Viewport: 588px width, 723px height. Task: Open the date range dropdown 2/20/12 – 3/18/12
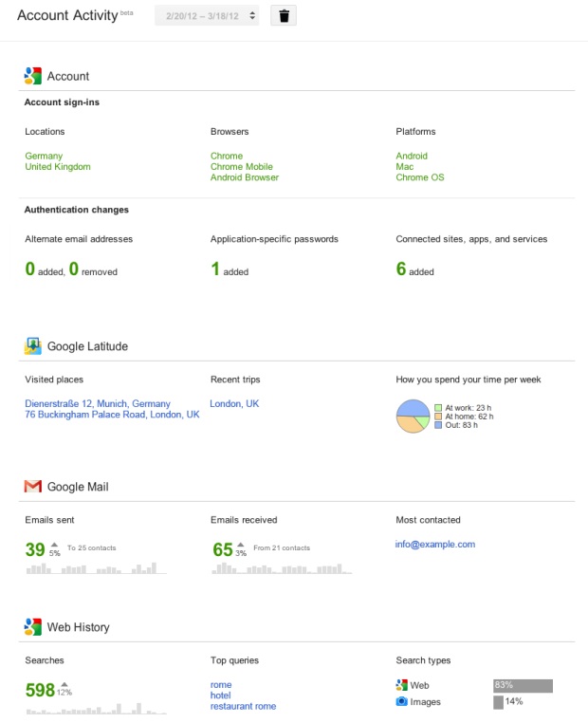207,16
